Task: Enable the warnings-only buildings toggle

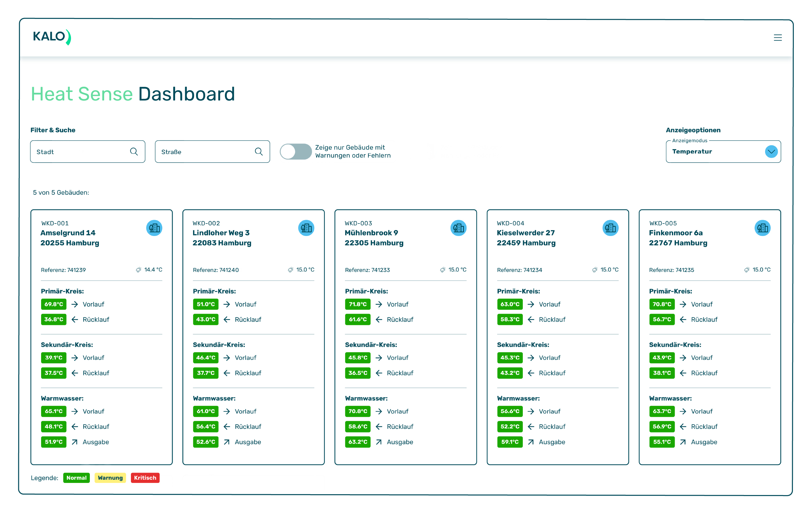Action: tap(295, 151)
